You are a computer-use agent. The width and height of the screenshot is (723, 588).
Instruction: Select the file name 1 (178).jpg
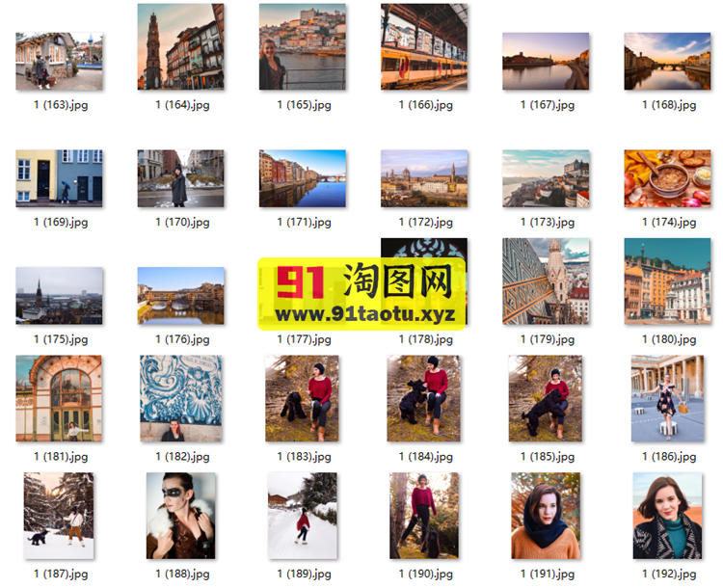point(426,339)
